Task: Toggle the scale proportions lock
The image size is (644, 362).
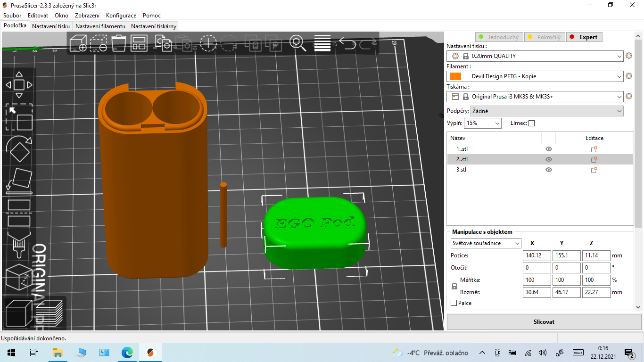Action: coord(454,286)
